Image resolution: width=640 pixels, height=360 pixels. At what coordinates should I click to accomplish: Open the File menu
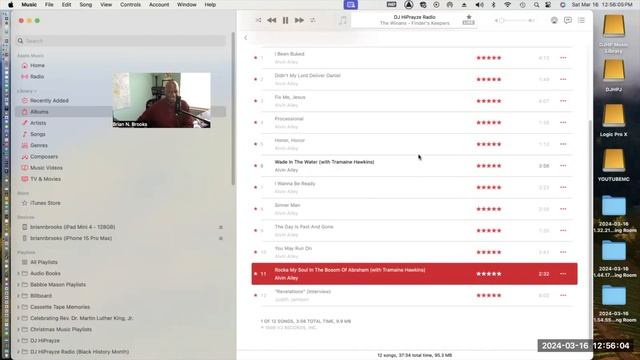(49, 4)
